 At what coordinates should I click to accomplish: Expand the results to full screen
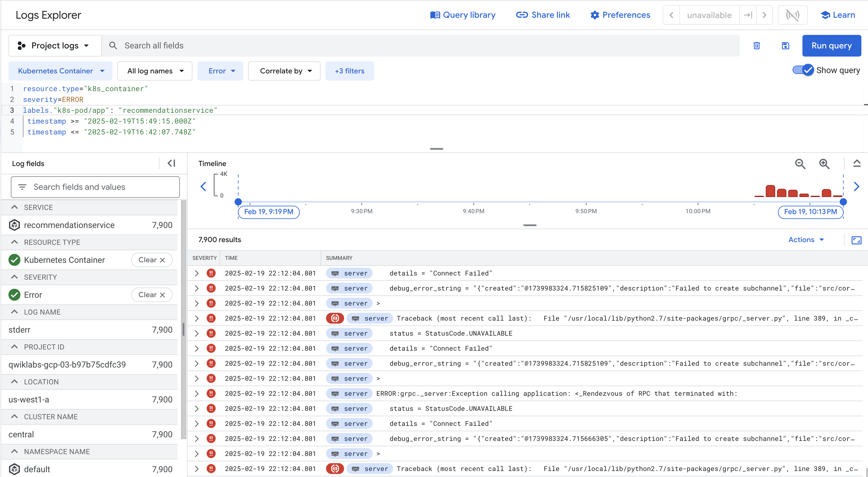856,240
